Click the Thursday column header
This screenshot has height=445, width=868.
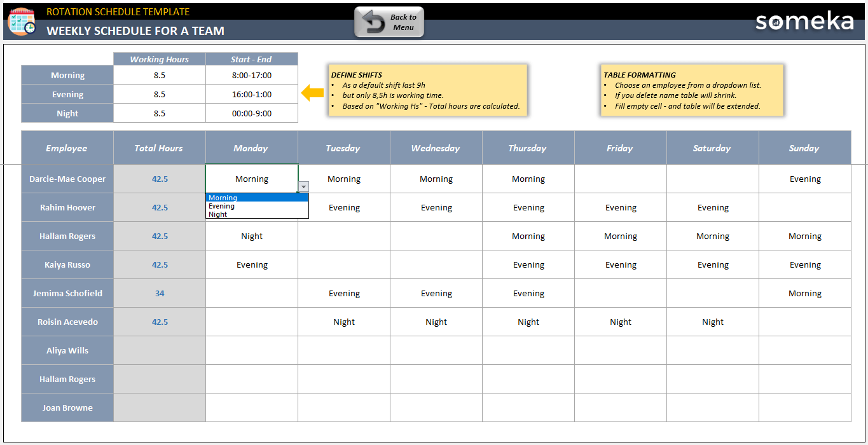[x=528, y=147]
